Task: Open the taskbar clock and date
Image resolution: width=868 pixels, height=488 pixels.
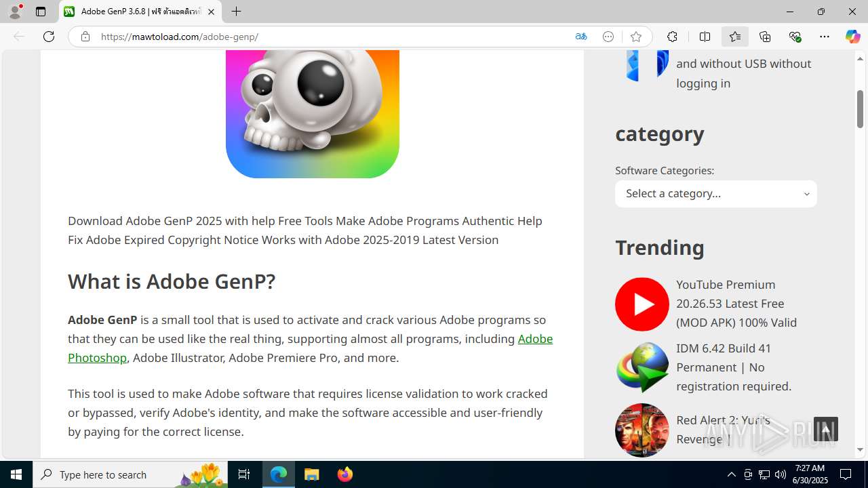Action: (x=810, y=474)
